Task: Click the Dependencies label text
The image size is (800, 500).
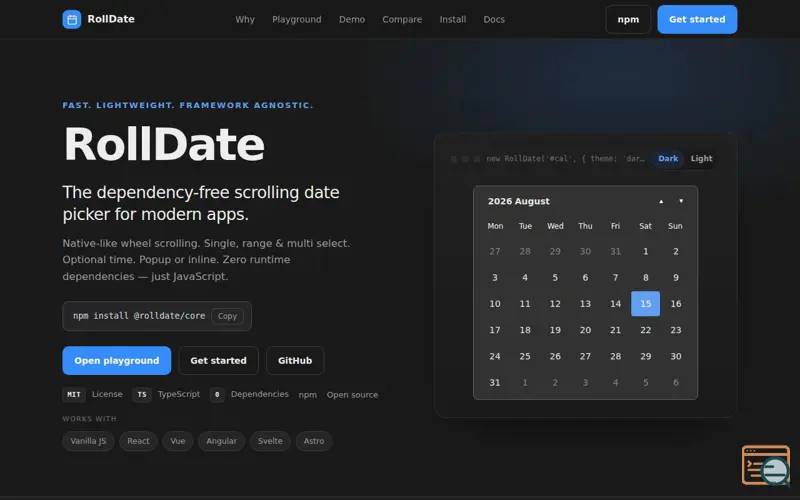Action: (x=260, y=394)
